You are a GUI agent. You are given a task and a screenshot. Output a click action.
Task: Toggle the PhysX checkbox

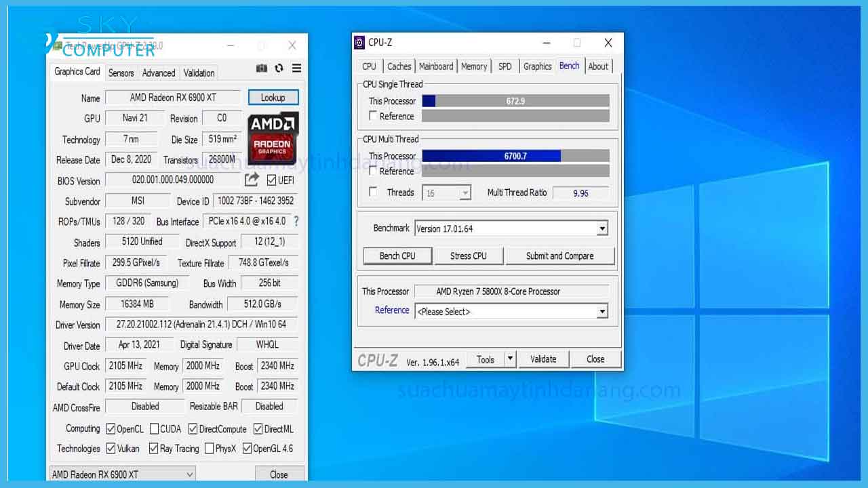tap(209, 448)
